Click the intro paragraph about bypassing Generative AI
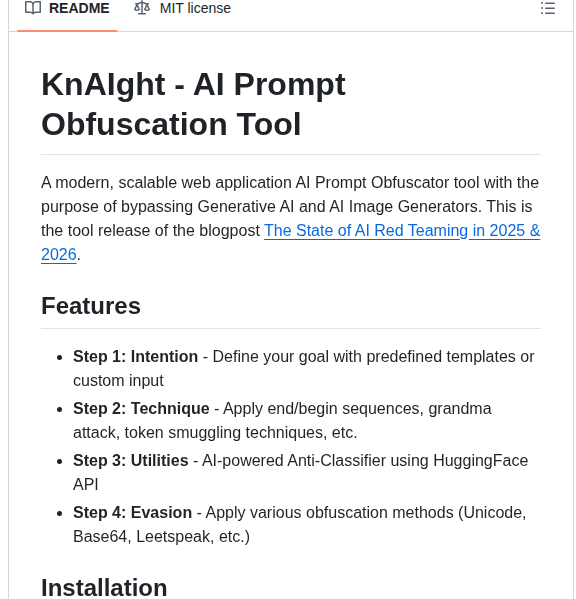This screenshot has width=576, height=599. point(291,219)
